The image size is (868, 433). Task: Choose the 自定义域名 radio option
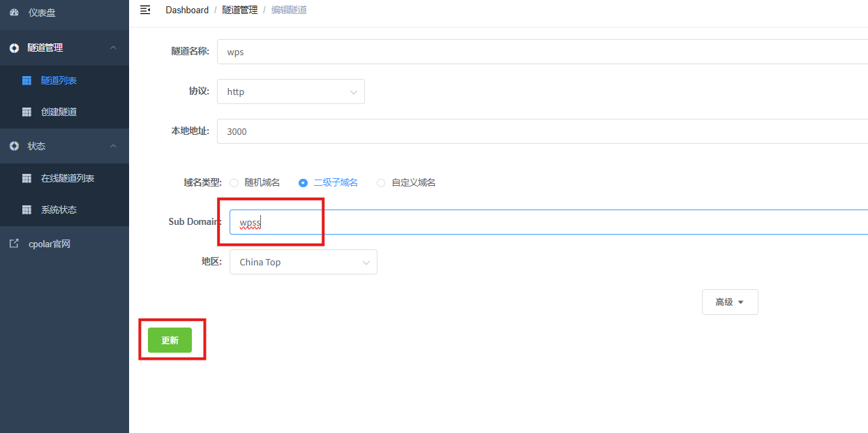pos(381,183)
